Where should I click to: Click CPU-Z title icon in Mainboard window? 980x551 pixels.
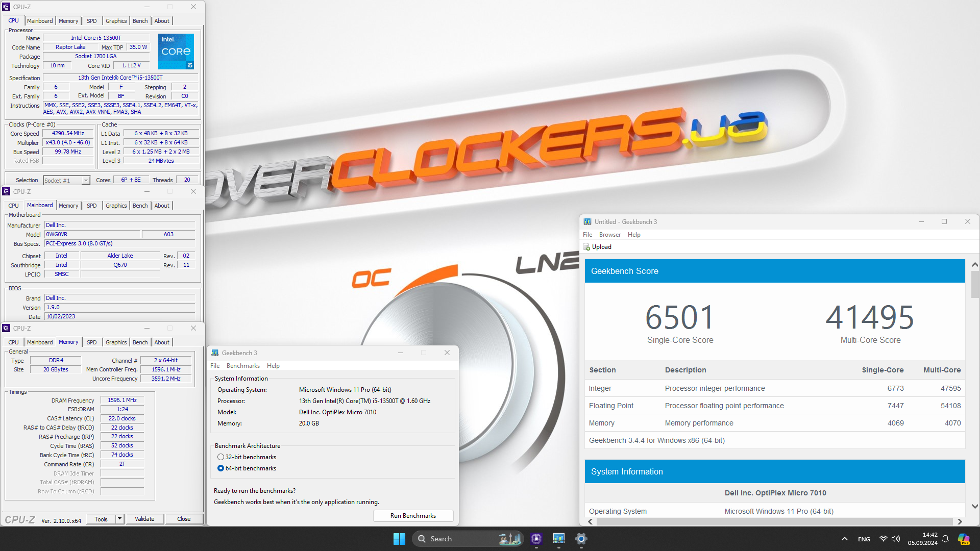click(6, 191)
